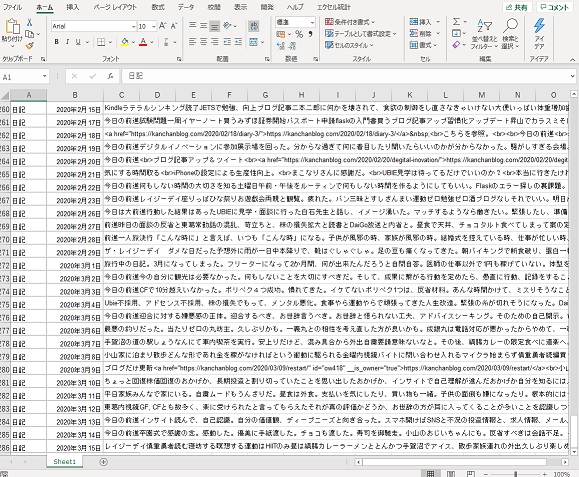The image size is (579, 477).
Task: Open the fill color dropdown arrow
Action: [133, 42]
